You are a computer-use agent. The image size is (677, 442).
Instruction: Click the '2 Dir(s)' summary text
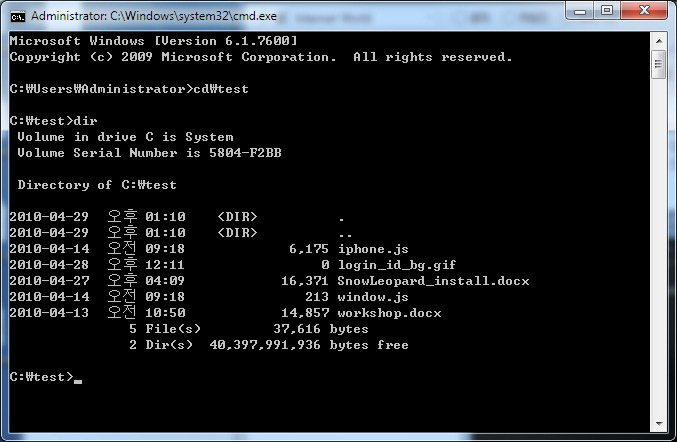pyautogui.click(x=161, y=345)
